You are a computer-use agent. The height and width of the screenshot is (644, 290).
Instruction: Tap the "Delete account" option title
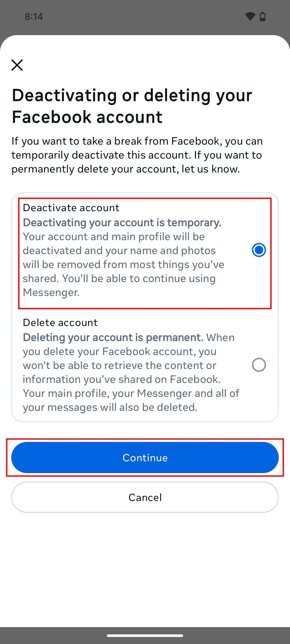[x=60, y=323]
